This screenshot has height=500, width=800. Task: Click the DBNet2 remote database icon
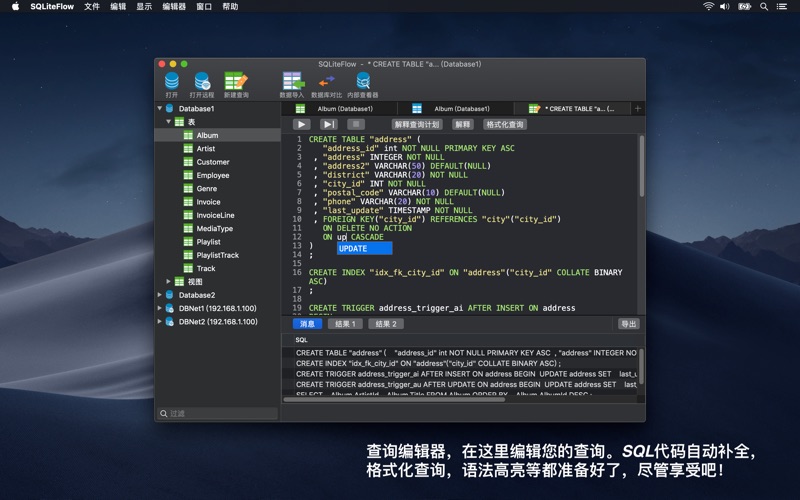[169, 321]
